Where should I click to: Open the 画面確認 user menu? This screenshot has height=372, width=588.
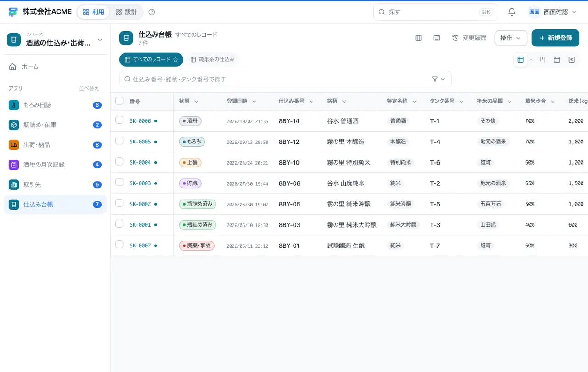click(x=553, y=12)
